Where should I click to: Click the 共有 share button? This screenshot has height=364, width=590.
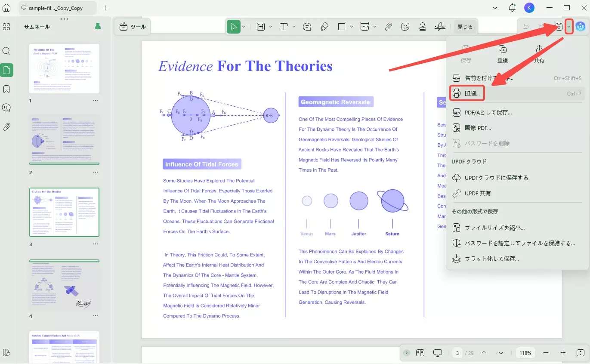[x=539, y=54]
